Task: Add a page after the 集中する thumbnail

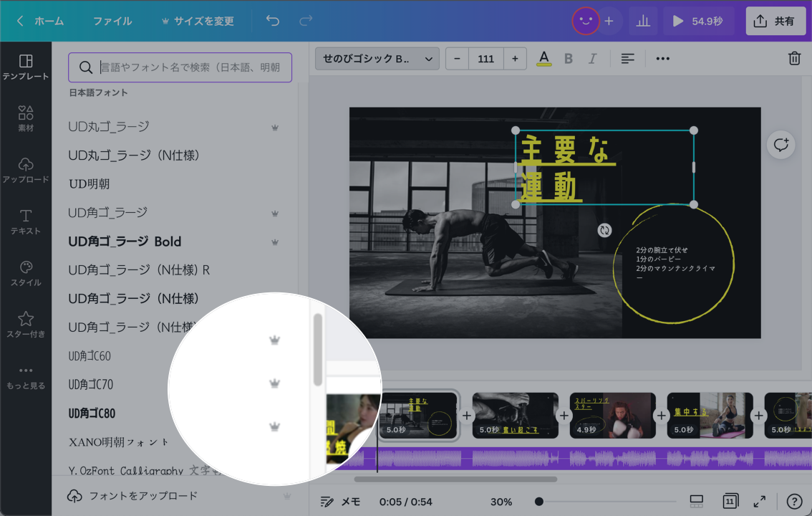Action: tap(759, 416)
